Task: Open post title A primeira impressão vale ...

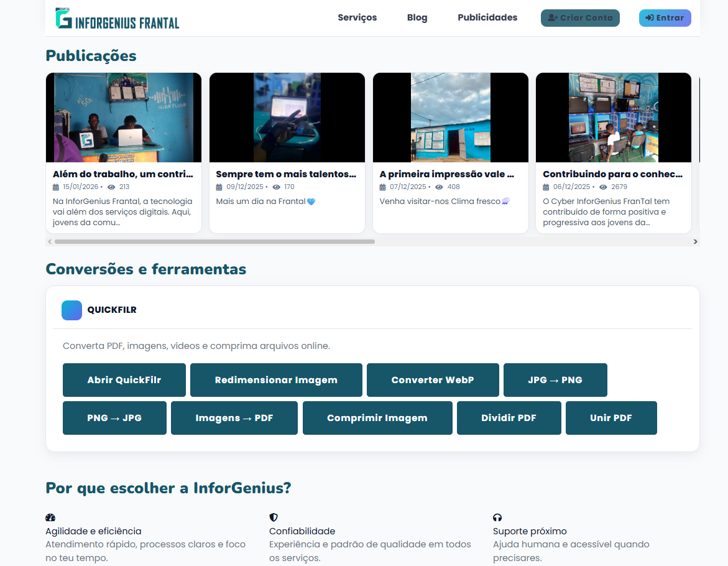Action: click(x=446, y=174)
